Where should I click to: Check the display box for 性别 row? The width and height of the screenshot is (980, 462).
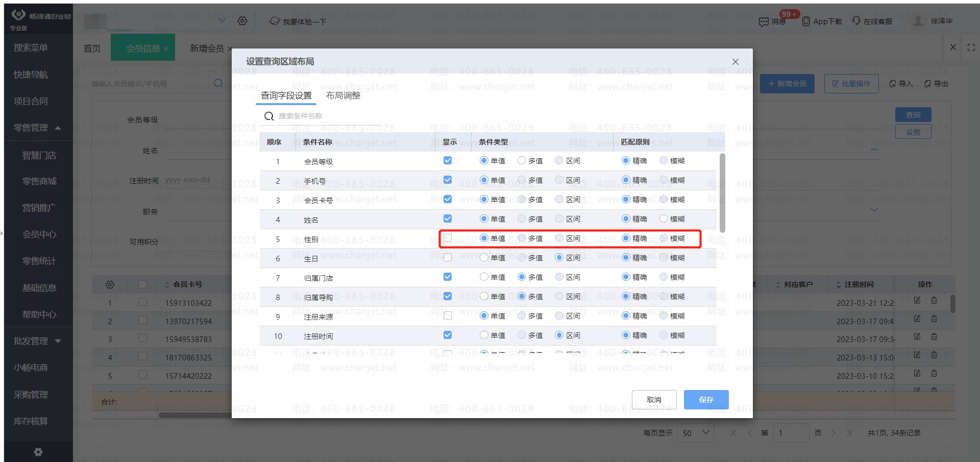[x=448, y=238]
